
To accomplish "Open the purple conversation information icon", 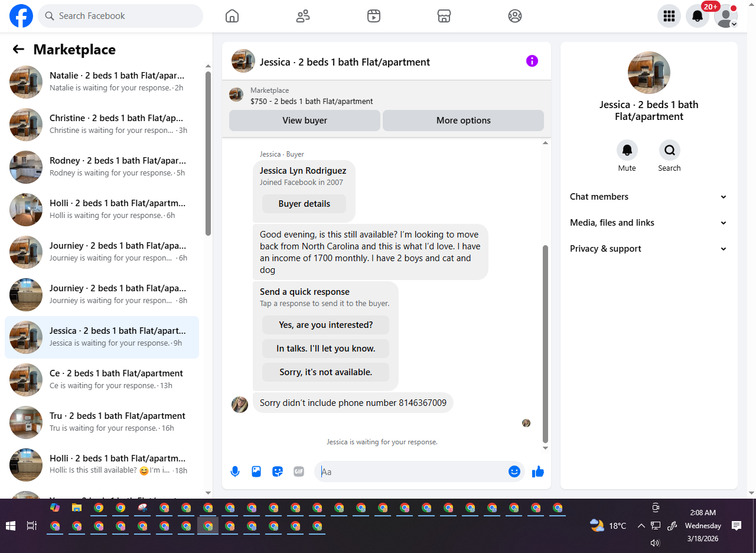I will pyautogui.click(x=532, y=61).
